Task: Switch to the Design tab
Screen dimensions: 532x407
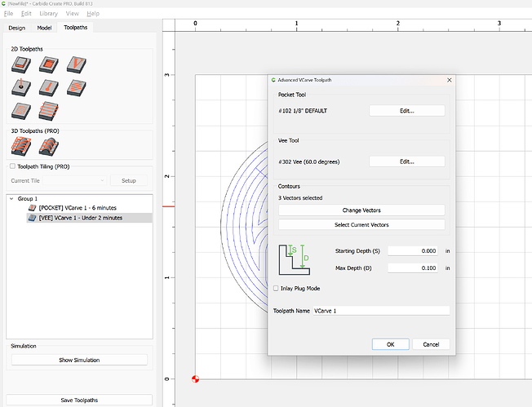Action: (x=16, y=28)
